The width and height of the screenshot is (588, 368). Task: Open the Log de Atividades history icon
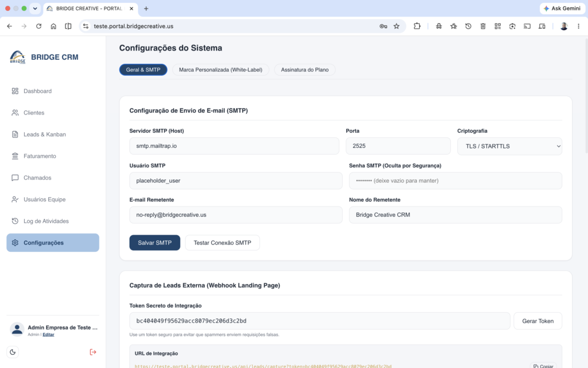tap(15, 221)
